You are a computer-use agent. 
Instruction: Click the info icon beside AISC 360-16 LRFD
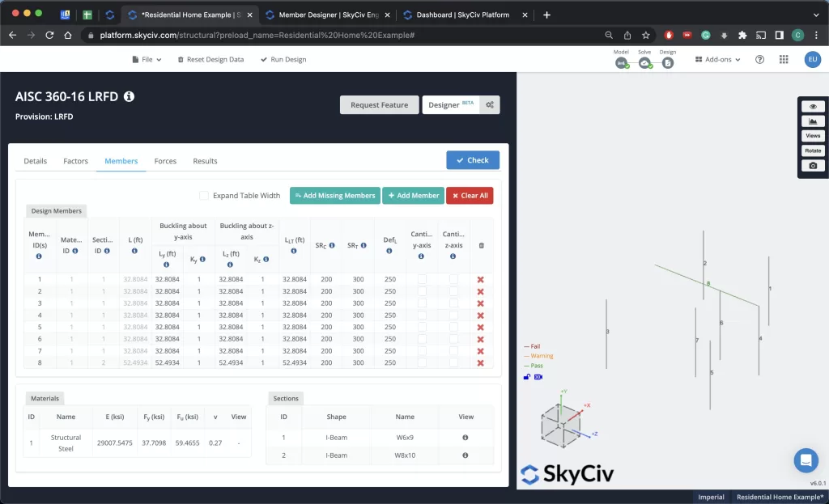point(129,97)
